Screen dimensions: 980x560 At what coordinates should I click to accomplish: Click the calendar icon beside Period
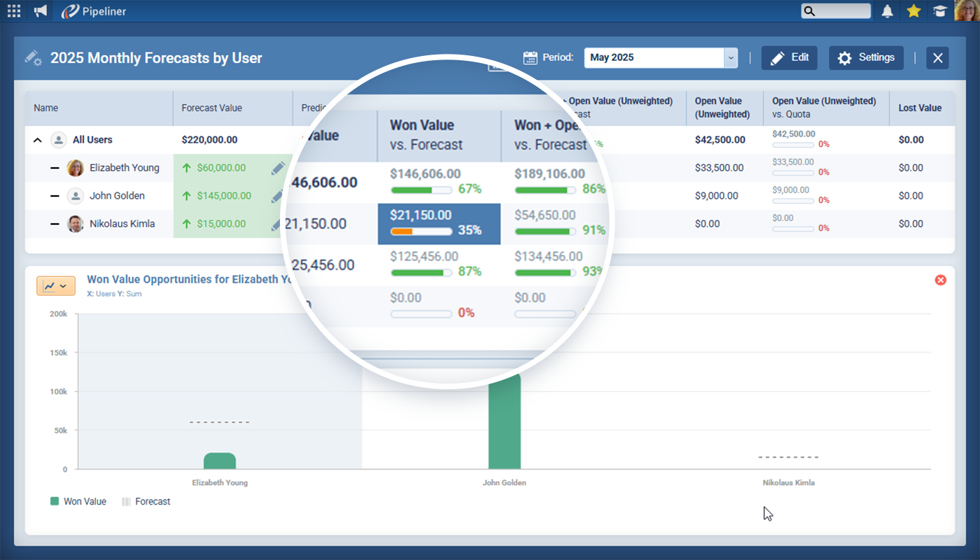(x=531, y=58)
